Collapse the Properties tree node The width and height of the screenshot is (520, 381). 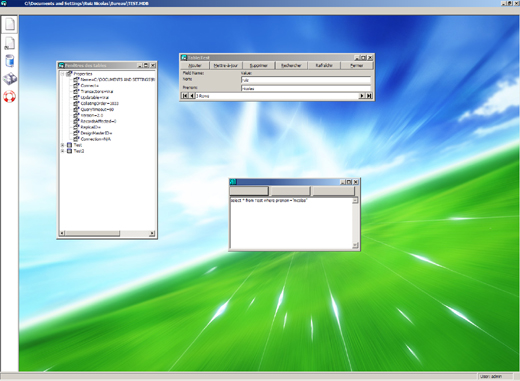62,74
